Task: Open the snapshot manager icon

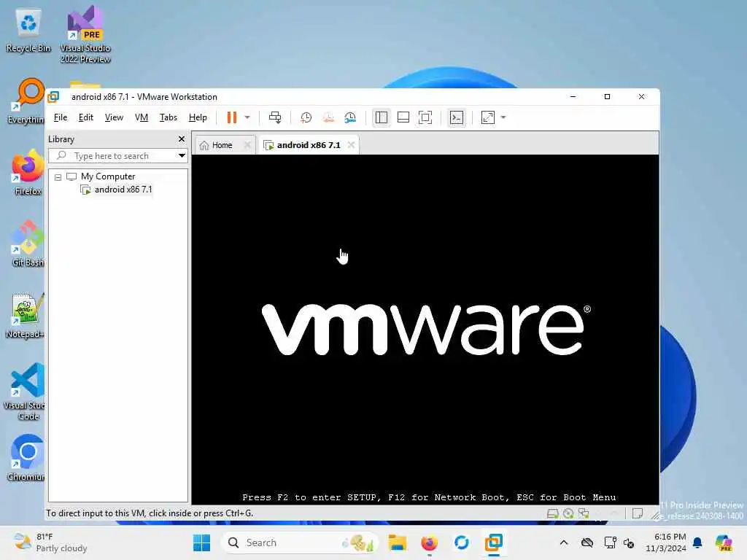Action: tap(350, 117)
